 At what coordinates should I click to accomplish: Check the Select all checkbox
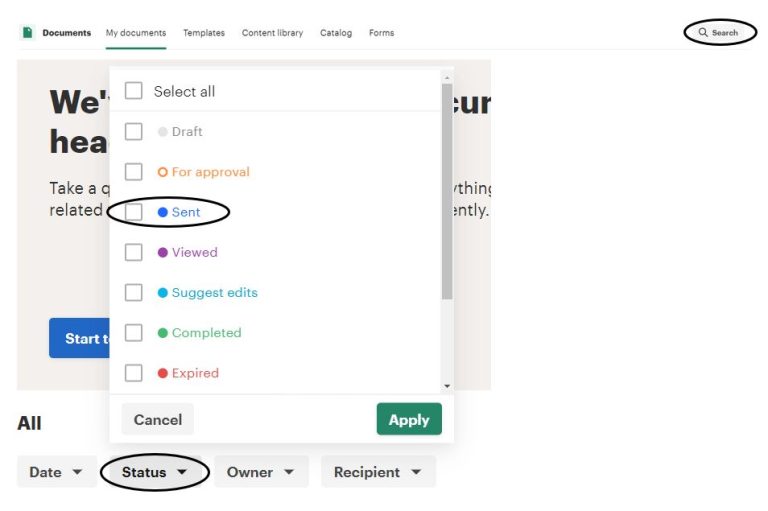[x=134, y=91]
